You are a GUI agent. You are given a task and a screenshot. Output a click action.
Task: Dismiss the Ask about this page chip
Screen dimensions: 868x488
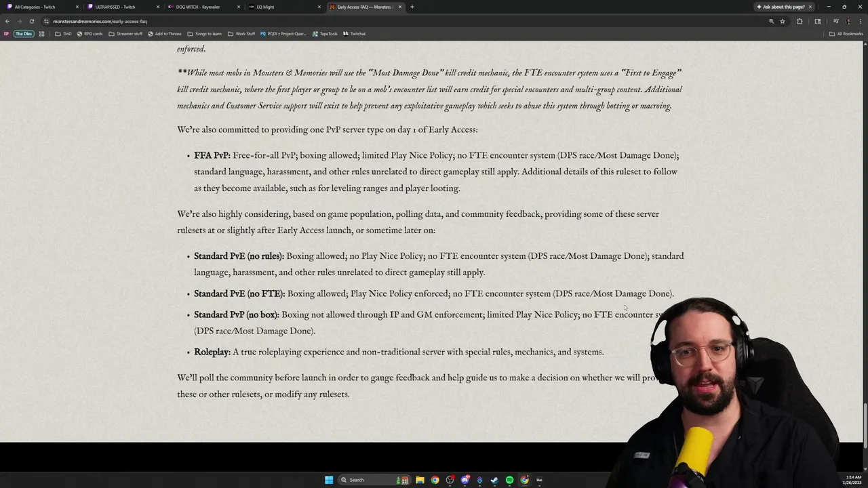810,7
